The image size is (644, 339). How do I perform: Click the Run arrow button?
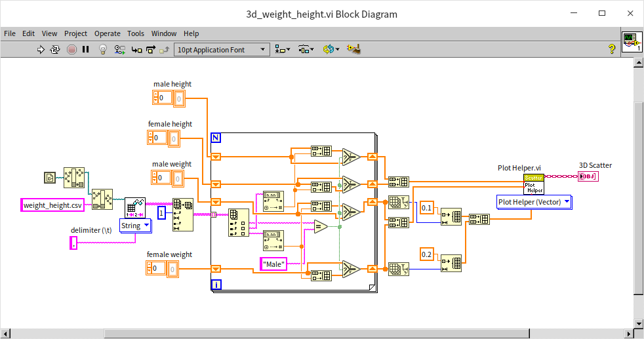point(41,49)
